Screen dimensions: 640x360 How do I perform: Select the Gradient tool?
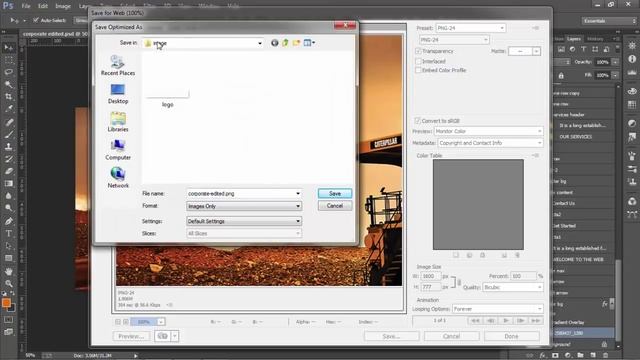coord(9,183)
